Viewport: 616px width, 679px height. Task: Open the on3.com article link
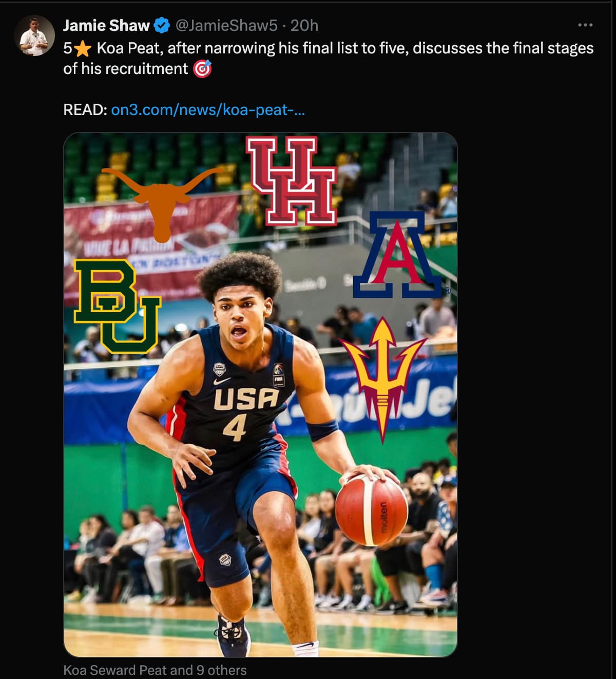pos(208,109)
